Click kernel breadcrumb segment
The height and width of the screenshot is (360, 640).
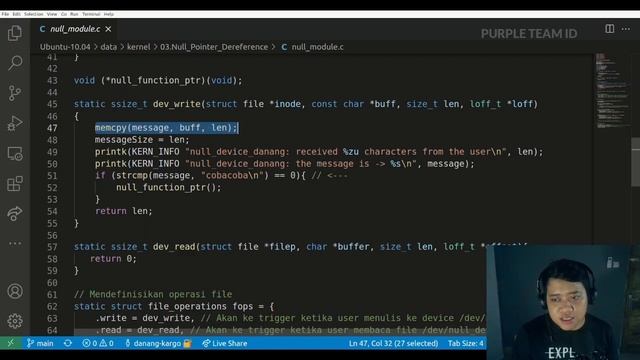click(138, 47)
